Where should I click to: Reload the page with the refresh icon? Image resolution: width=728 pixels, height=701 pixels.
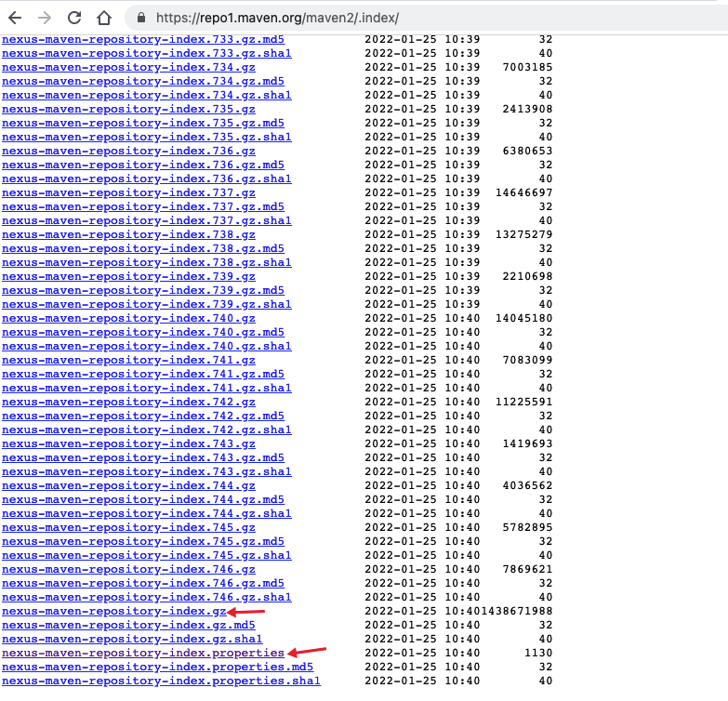[x=74, y=18]
